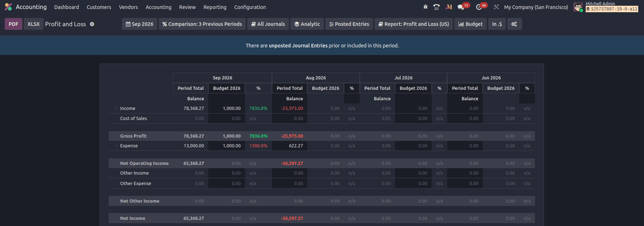Click the Other Expense row label
This screenshot has width=644, height=226.
[136, 184]
